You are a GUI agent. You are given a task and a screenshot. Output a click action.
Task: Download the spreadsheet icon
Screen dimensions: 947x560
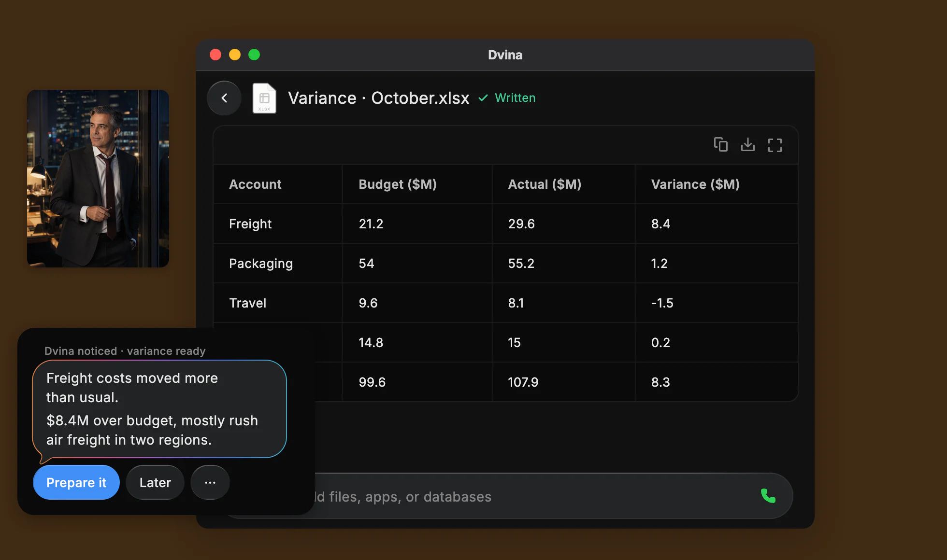point(748,144)
